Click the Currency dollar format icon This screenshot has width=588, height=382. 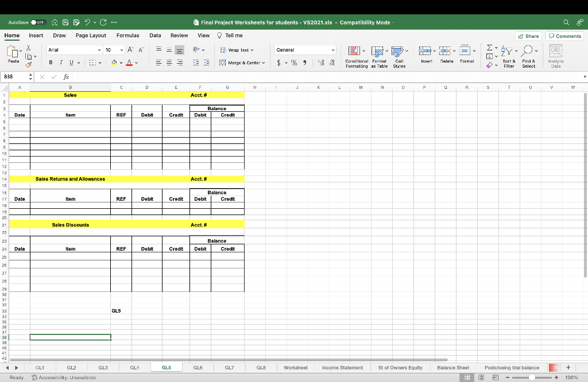coord(278,63)
